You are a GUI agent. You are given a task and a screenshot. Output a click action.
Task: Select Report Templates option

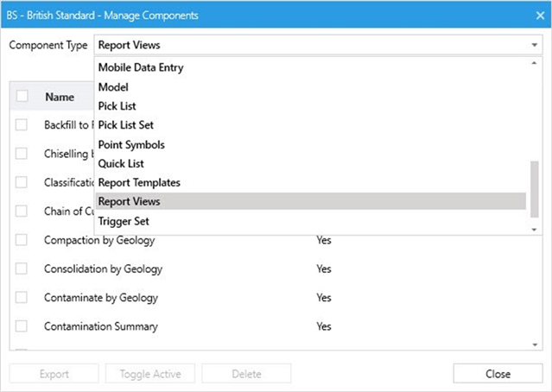click(x=139, y=182)
